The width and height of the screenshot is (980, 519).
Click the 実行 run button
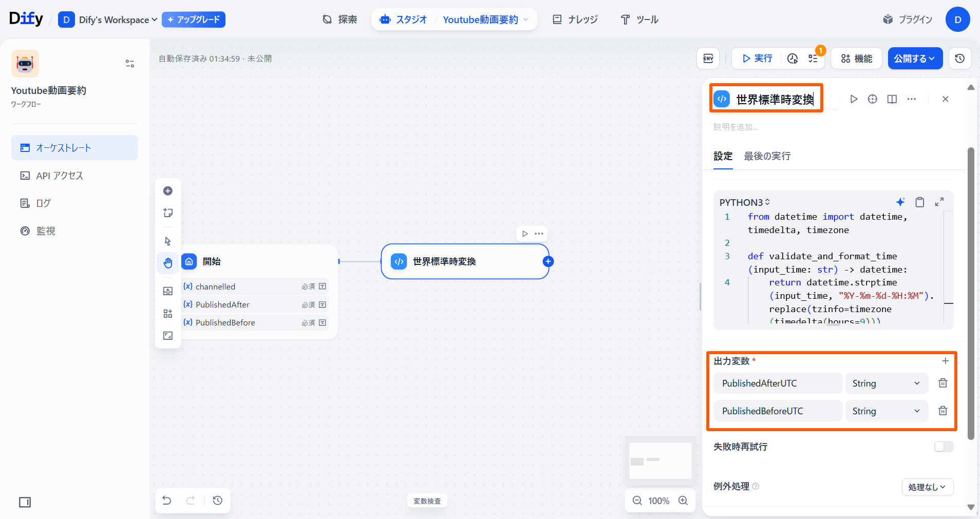coord(757,59)
